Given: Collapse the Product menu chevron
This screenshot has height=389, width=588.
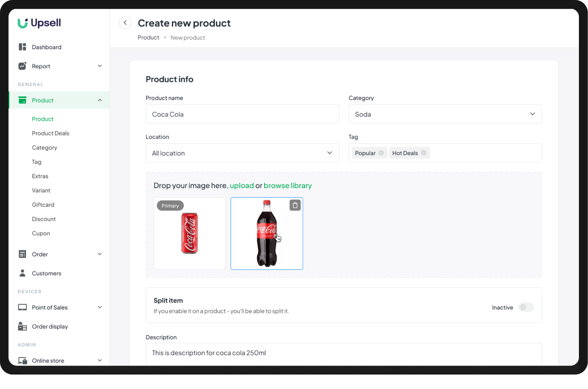Looking at the screenshot, I should [x=100, y=100].
